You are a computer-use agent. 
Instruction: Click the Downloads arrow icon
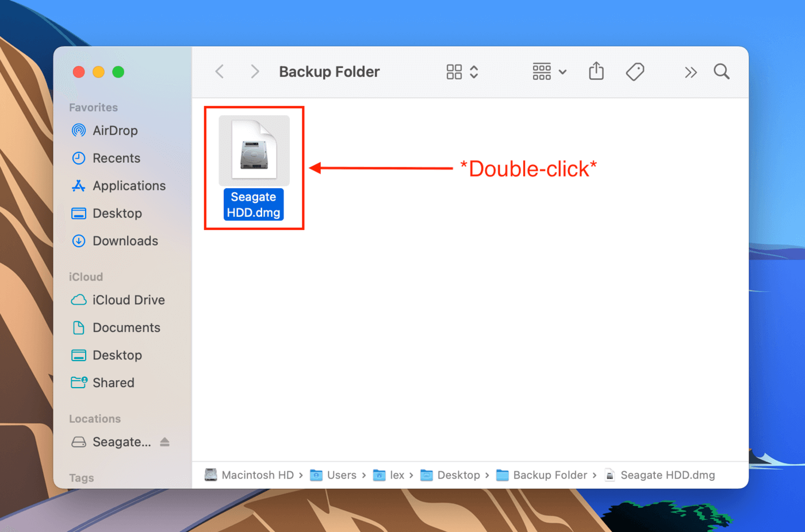click(79, 241)
